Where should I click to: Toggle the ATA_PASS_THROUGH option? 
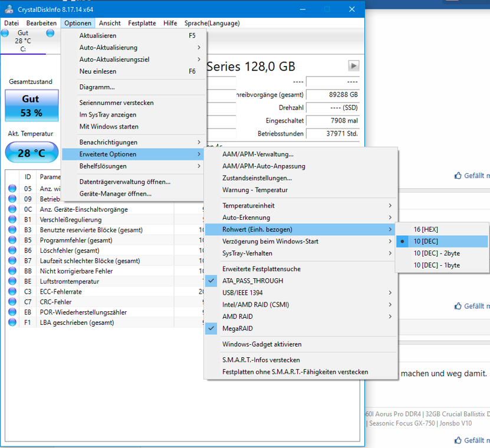301,281
